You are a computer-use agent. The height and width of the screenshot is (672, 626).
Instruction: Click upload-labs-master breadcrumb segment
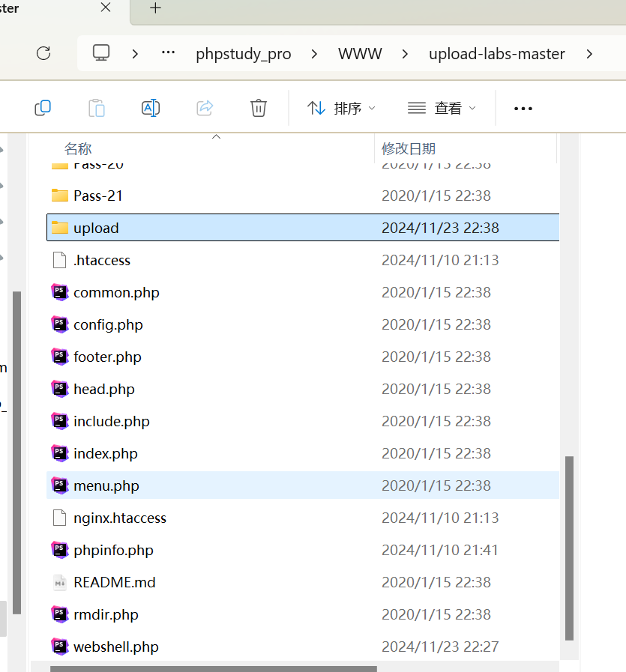pos(497,54)
